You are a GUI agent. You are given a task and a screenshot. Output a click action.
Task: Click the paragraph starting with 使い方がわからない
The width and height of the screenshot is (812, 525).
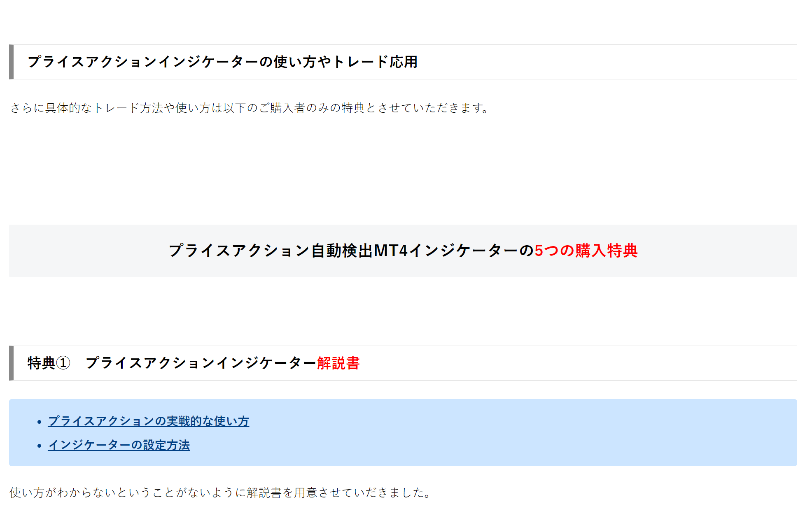[x=220, y=492]
